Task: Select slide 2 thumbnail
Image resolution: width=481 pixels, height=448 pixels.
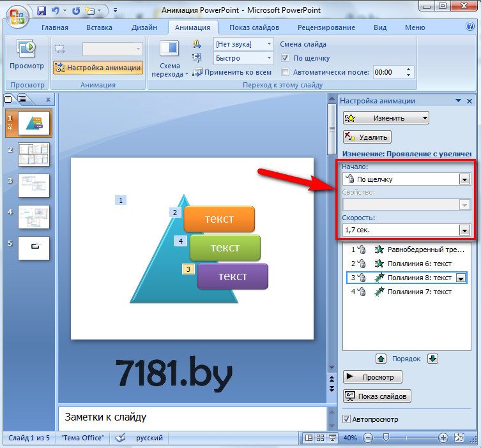Action: [x=34, y=154]
